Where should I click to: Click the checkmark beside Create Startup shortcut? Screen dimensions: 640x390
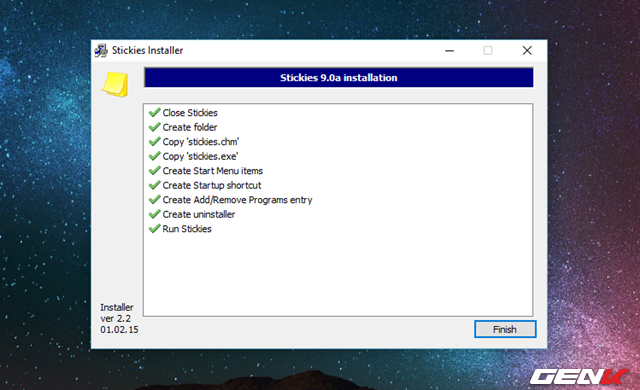tap(154, 185)
